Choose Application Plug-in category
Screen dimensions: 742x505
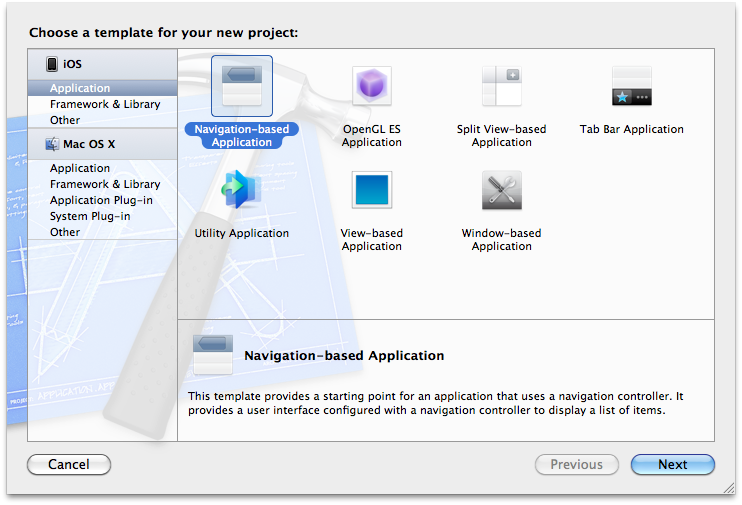102,200
